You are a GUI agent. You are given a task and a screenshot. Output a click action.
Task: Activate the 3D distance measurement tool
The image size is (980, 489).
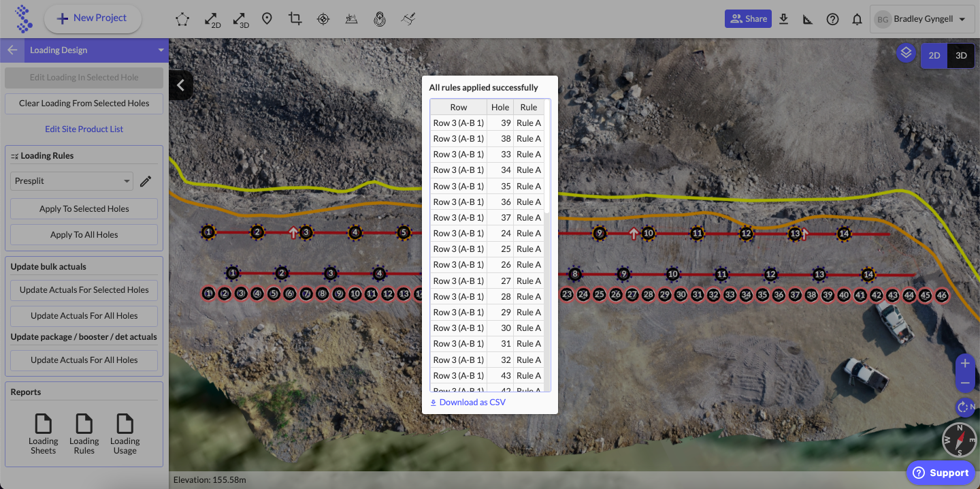pyautogui.click(x=240, y=19)
